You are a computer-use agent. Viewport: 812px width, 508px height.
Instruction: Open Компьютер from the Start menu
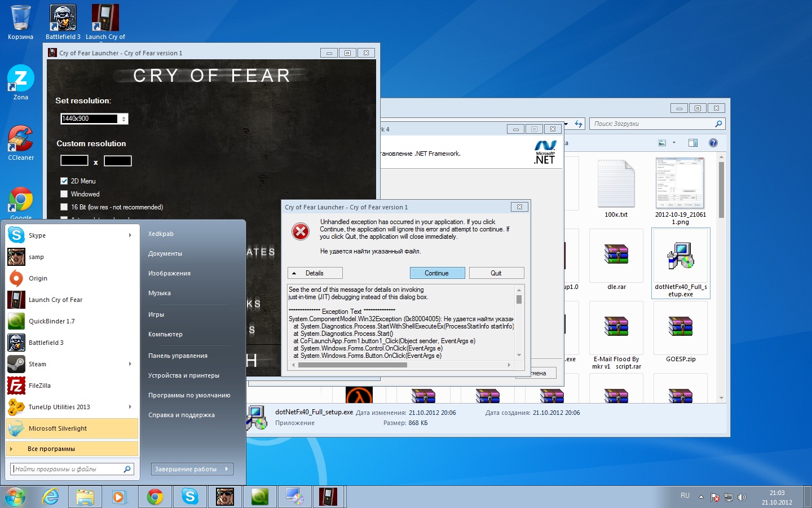[165, 334]
